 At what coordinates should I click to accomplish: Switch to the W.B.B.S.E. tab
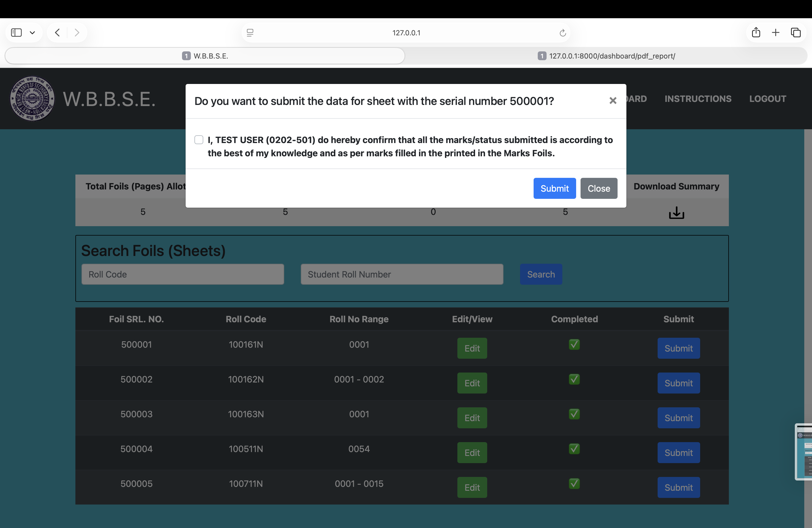tap(205, 56)
